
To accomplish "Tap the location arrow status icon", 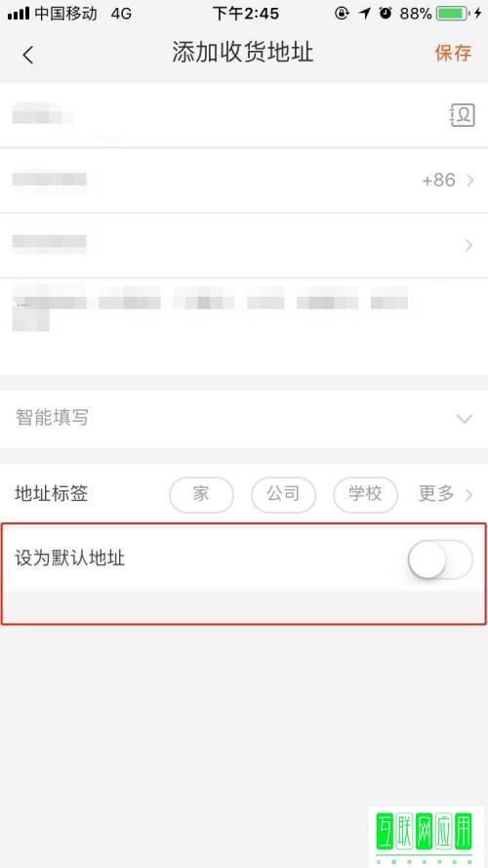I will (365, 14).
